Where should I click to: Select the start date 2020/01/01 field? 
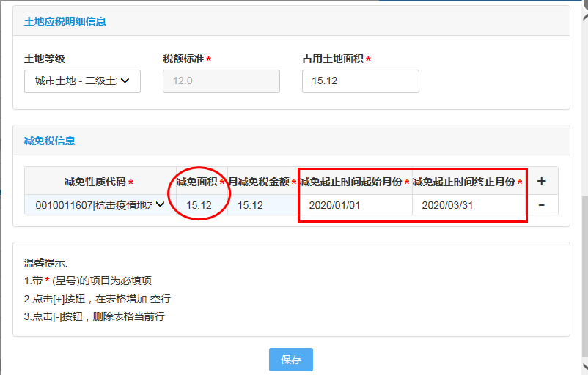pyautogui.click(x=356, y=205)
